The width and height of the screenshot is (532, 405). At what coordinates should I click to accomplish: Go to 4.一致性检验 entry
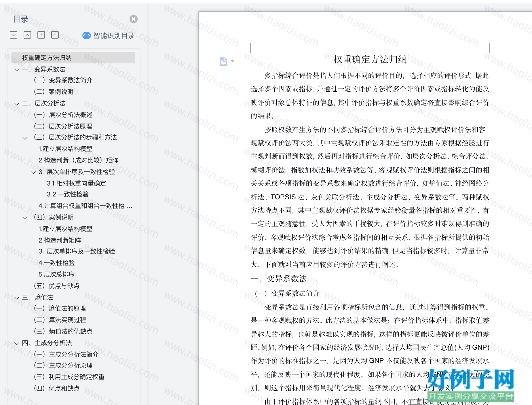pyautogui.click(x=56, y=263)
